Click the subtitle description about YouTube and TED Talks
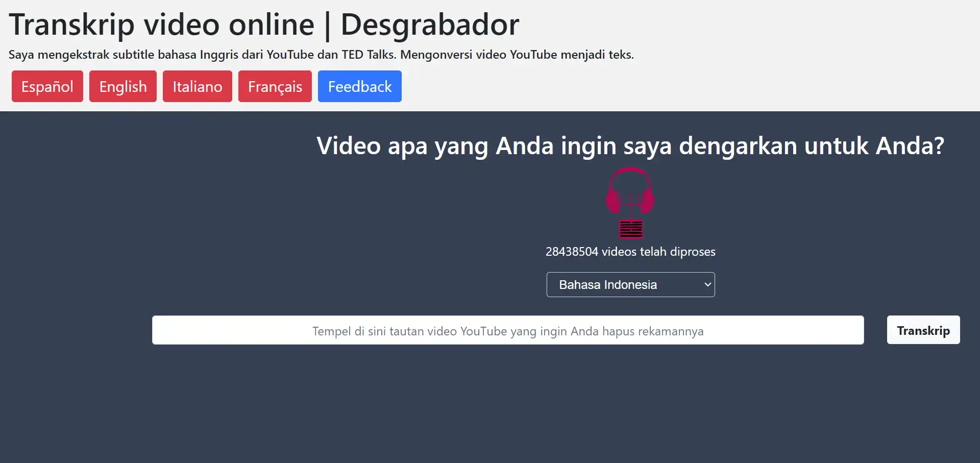 tap(321, 55)
